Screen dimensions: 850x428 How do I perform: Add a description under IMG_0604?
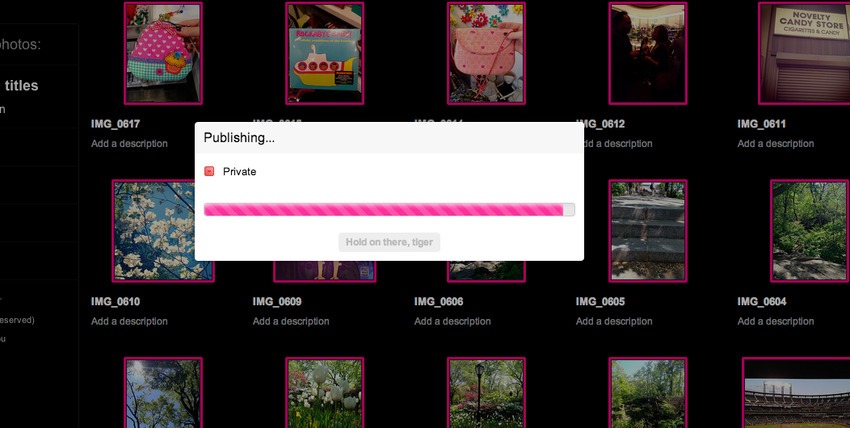(x=775, y=321)
